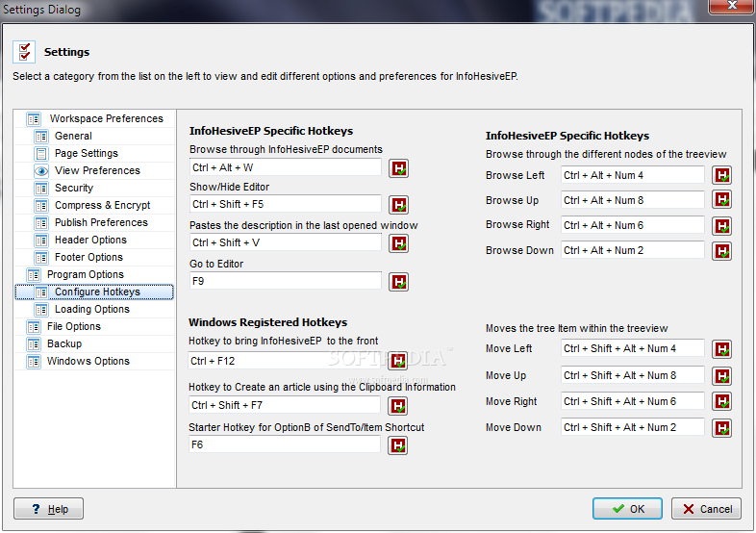Click hotkey icon for Move Right
The width and height of the screenshot is (756, 533).
click(x=721, y=401)
